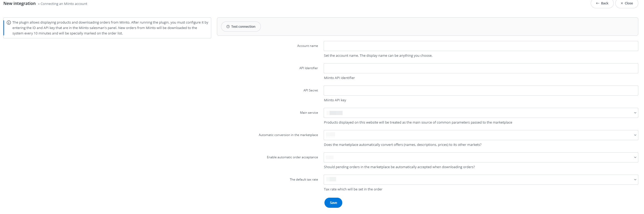644x214 pixels.
Task: Click the API Secret field label
Action: [310, 90]
